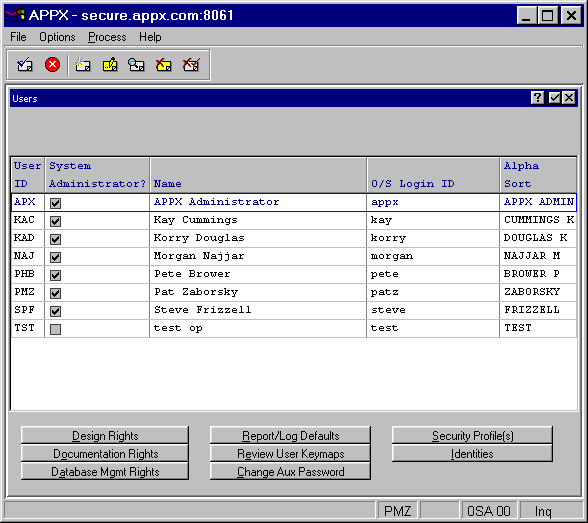Click the name test op

coord(178,328)
